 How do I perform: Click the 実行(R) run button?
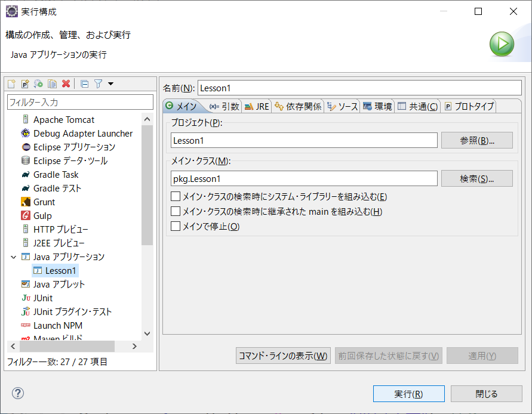point(408,394)
